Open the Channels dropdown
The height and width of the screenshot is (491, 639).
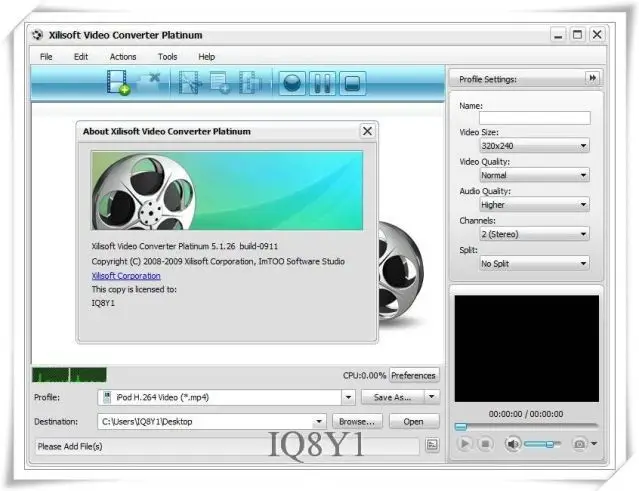click(x=535, y=234)
